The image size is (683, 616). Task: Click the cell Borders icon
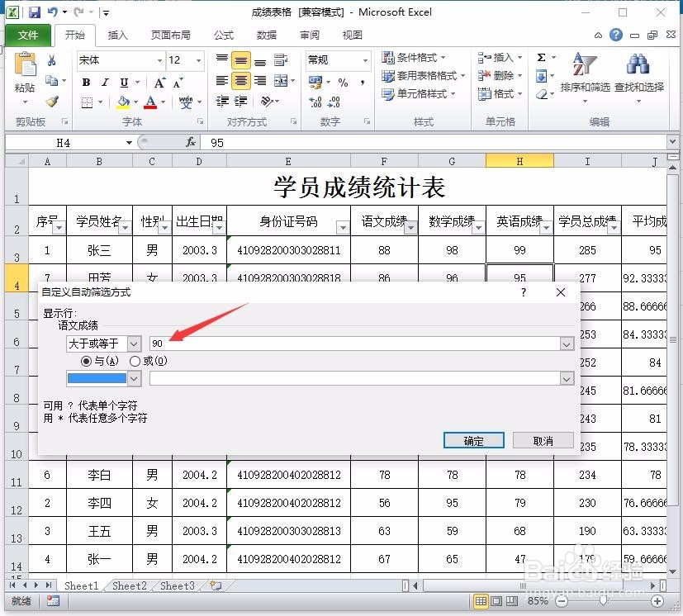(87, 102)
